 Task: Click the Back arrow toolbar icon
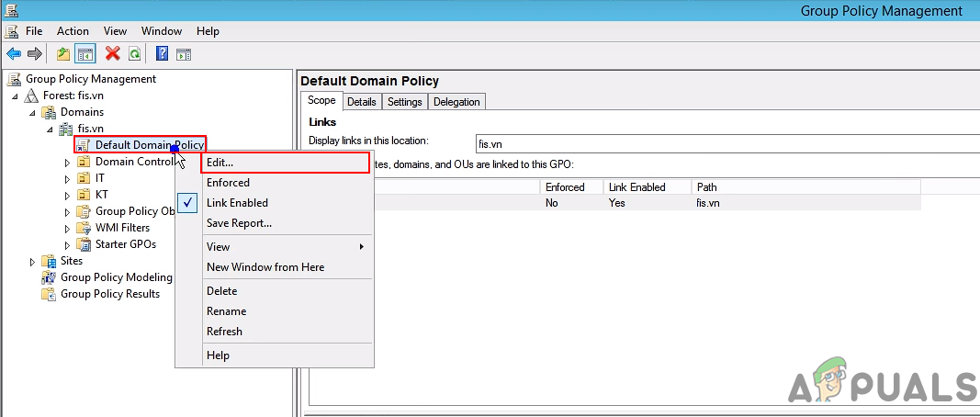[14, 54]
